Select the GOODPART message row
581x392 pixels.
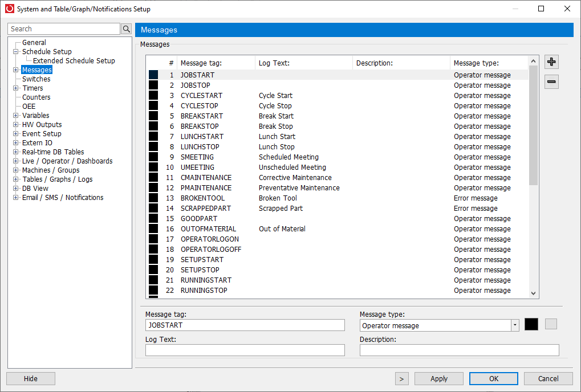338,219
